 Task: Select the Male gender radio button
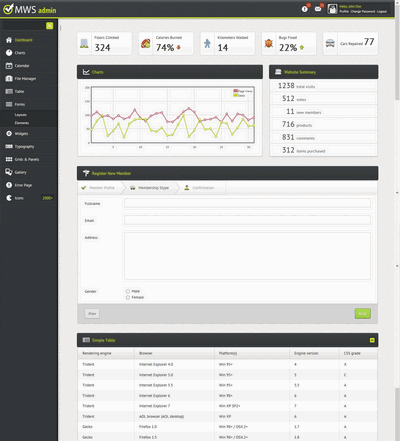click(x=128, y=291)
